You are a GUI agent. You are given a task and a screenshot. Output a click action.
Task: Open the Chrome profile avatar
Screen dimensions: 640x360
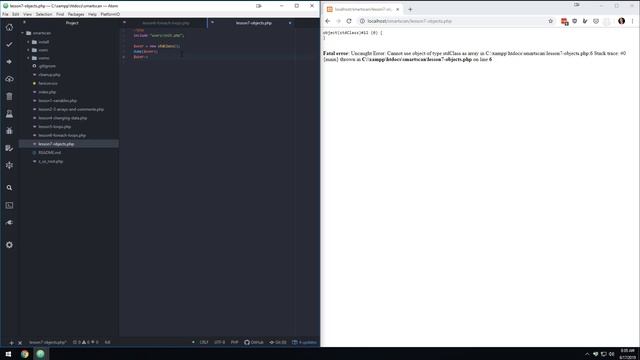point(621,21)
